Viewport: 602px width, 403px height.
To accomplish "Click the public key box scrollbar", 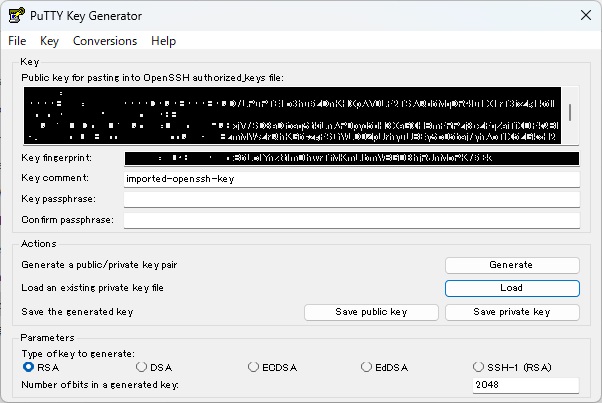I will (571, 115).
